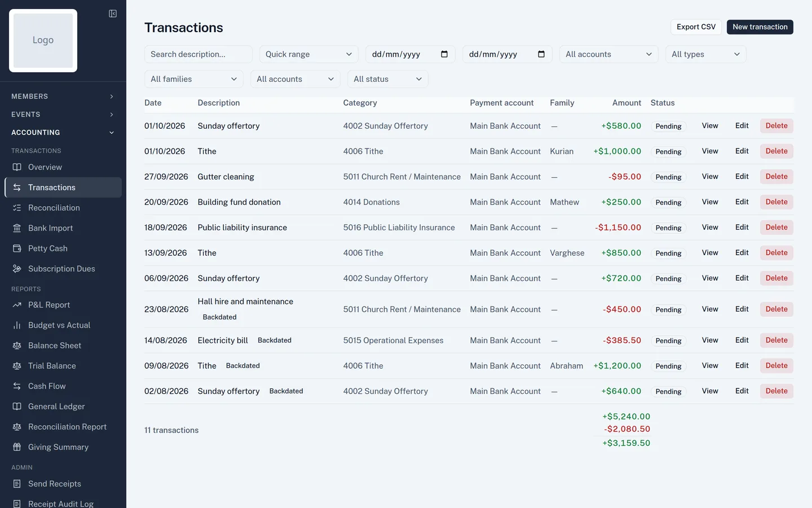Collapse the Accounting section

[x=63, y=133]
